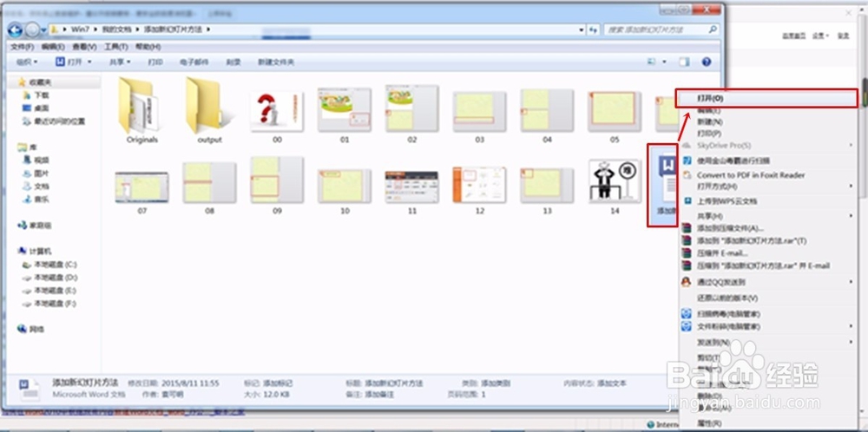Open the 帮助(H) menu
868x432 pixels.
click(x=148, y=47)
